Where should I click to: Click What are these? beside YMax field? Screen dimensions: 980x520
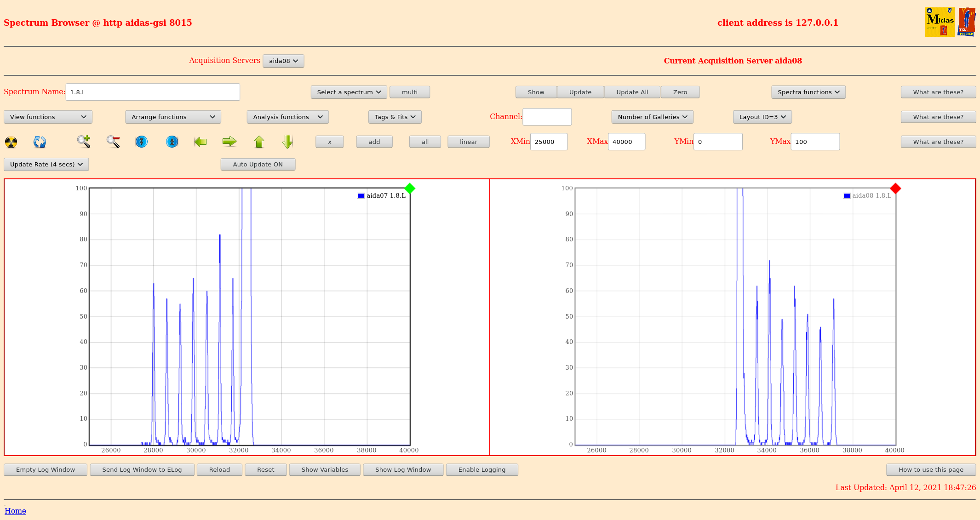click(x=938, y=142)
